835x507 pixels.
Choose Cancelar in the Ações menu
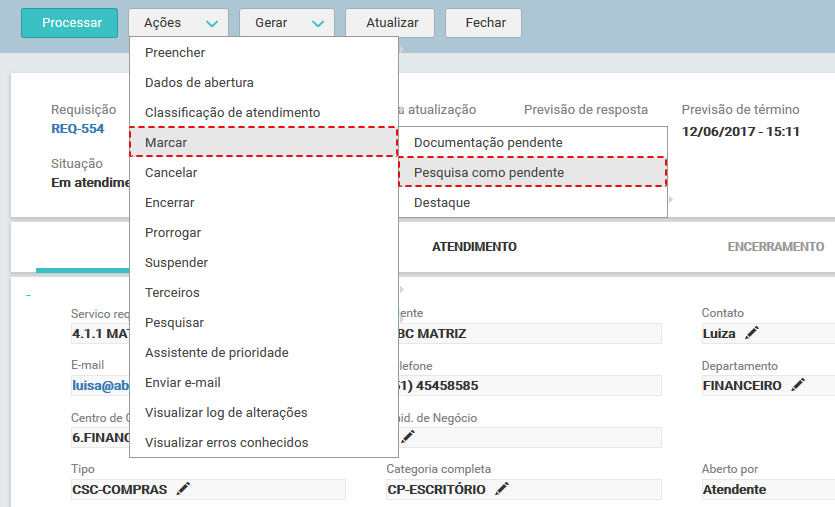(x=264, y=173)
